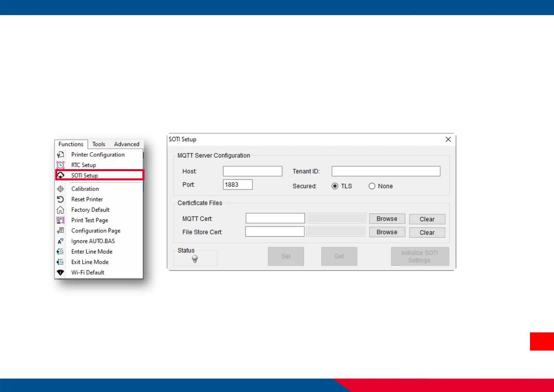This screenshot has width=554, height=392.
Task: Switch to the Tools tab
Action: pyautogui.click(x=99, y=144)
